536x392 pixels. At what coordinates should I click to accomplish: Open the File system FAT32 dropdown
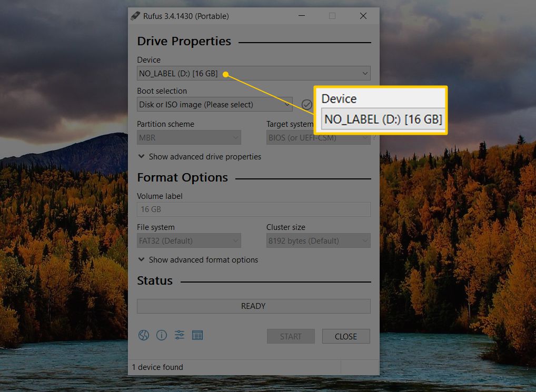click(x=188, y=241)
